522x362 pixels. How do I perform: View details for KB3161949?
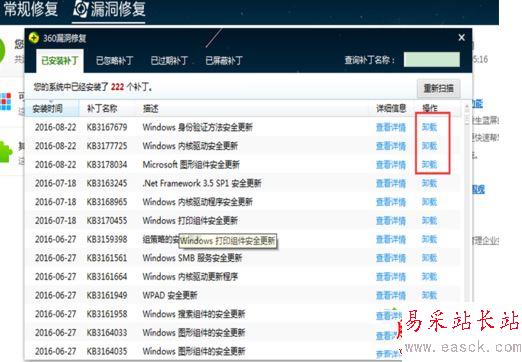click(391, 295)
